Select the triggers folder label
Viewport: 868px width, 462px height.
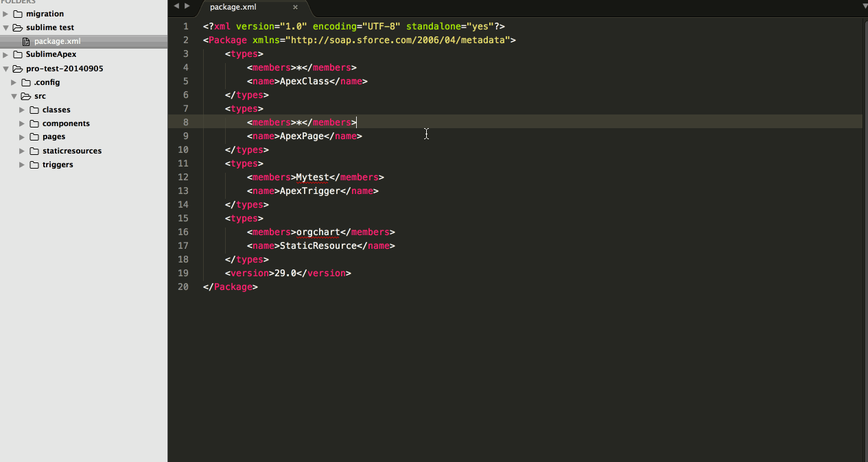coord(58,165)
